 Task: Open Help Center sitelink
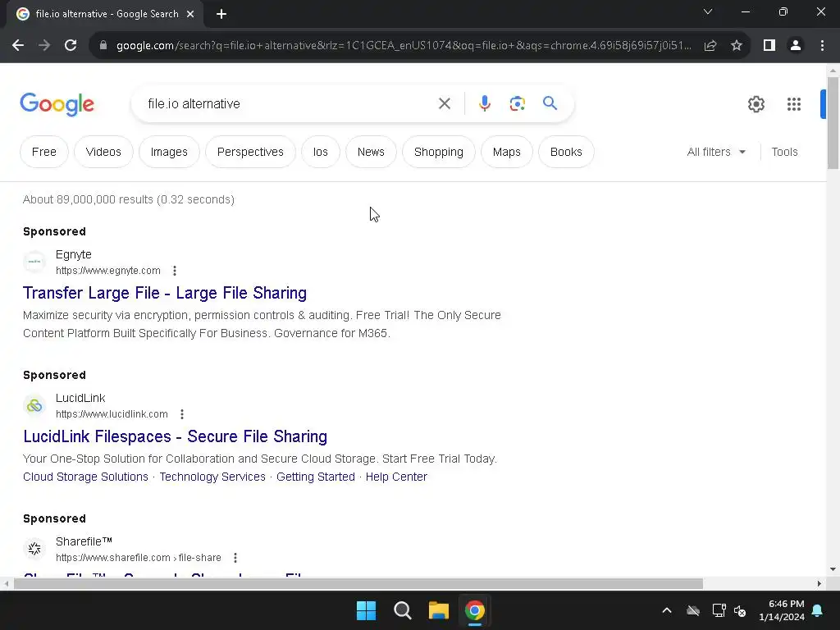coord(396,477)
